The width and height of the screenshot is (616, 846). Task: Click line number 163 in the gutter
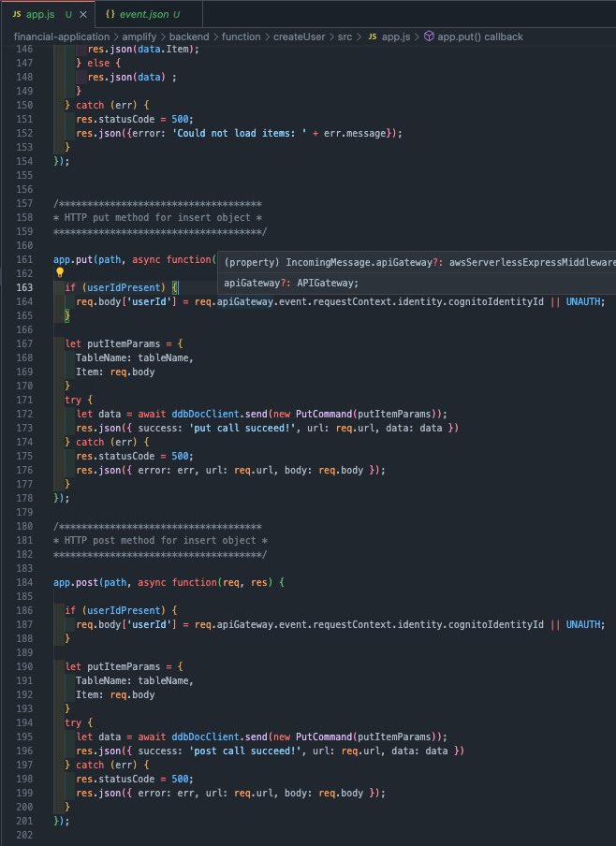[x=24, y=287]
